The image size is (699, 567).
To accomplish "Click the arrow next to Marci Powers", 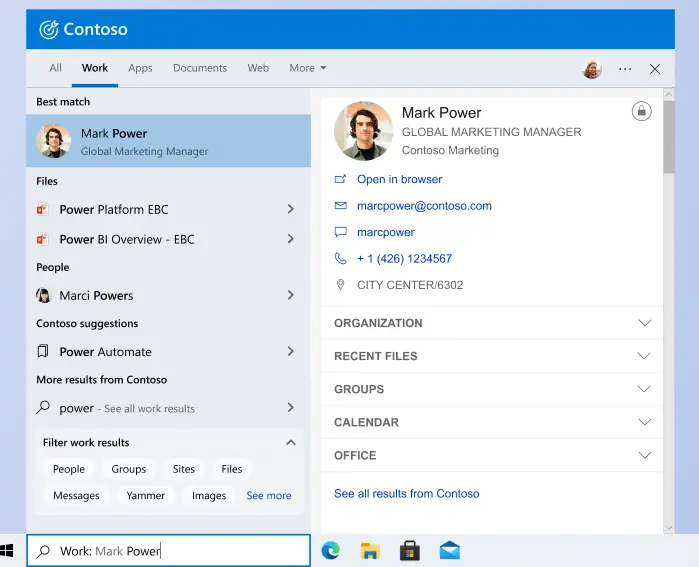I will pos(291,295).
